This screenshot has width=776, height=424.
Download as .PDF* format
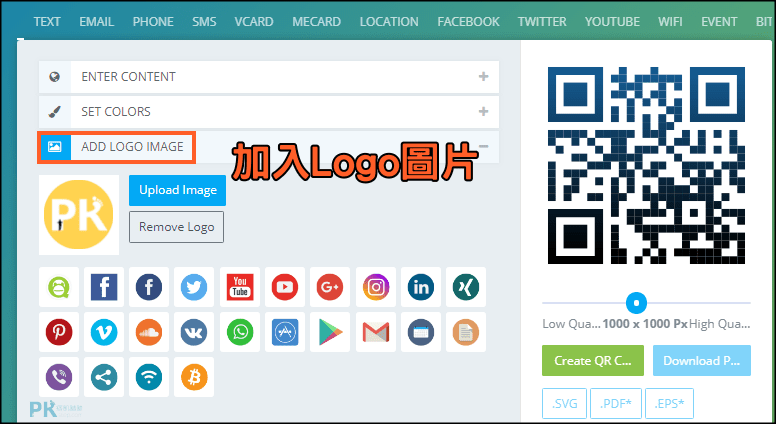616,404
